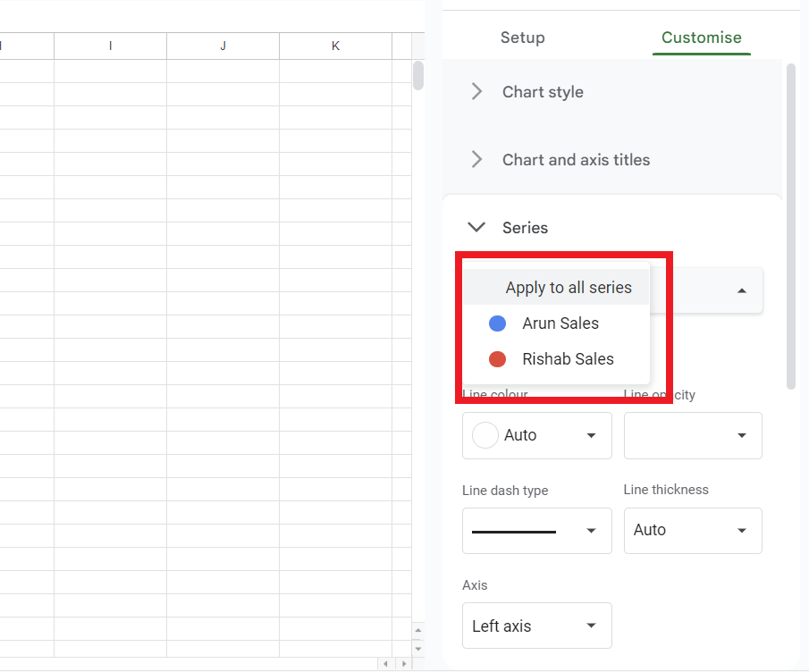
Task: Open the Customise tab
Action: (x=701, y=38)
